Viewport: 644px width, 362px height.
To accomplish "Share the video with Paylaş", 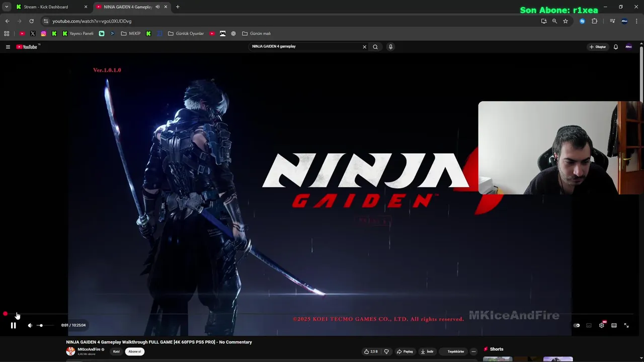I will click(405, 351).
